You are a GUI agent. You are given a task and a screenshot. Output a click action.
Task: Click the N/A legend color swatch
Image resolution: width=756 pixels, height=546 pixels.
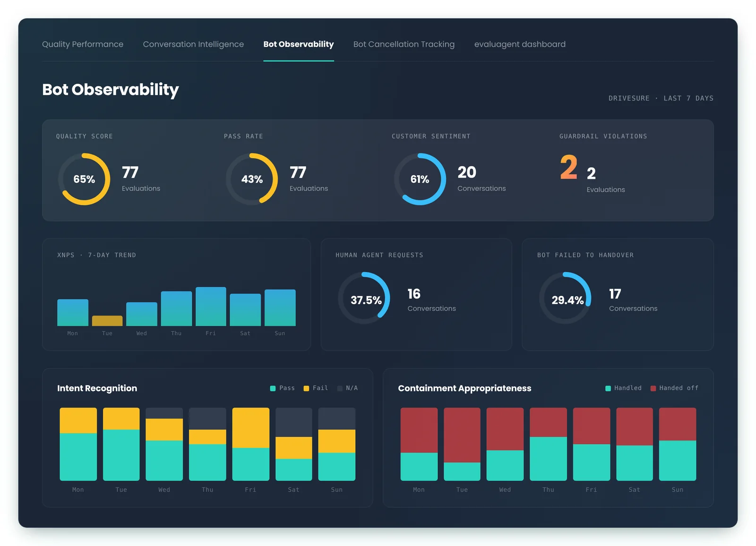click(340, 388)
